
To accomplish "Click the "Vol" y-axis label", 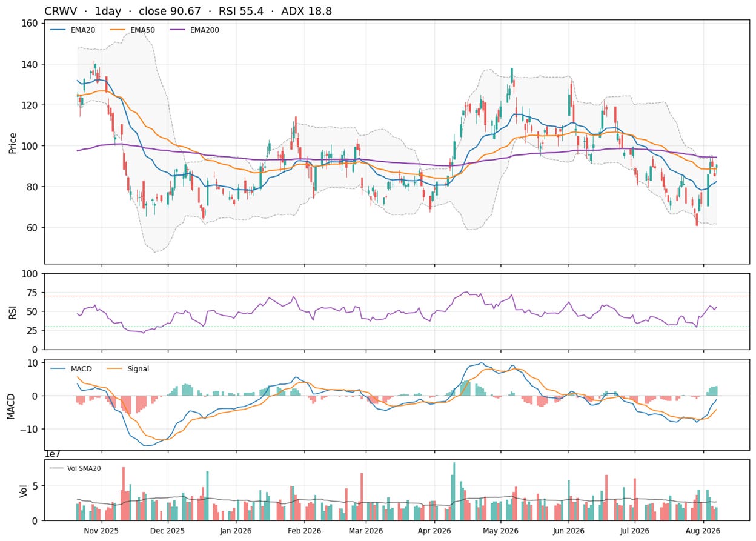I will (x=23, y=490).
